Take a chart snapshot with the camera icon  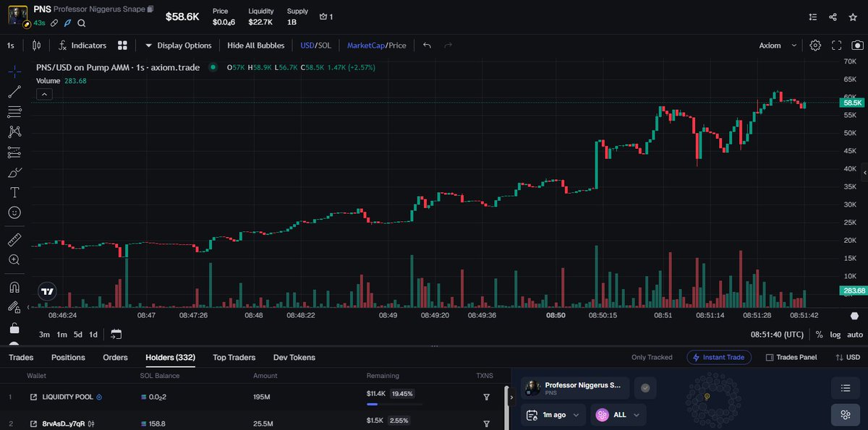click(857, 45)
